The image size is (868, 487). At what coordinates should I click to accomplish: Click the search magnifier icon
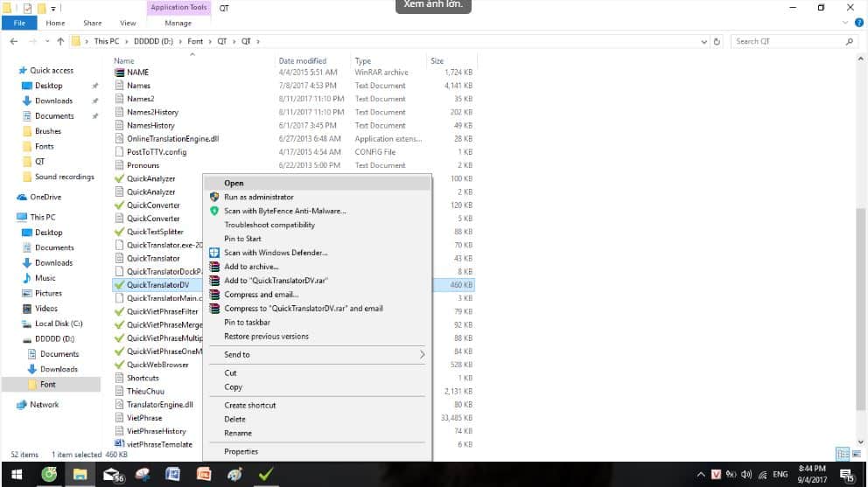click(x=849, y=41)
